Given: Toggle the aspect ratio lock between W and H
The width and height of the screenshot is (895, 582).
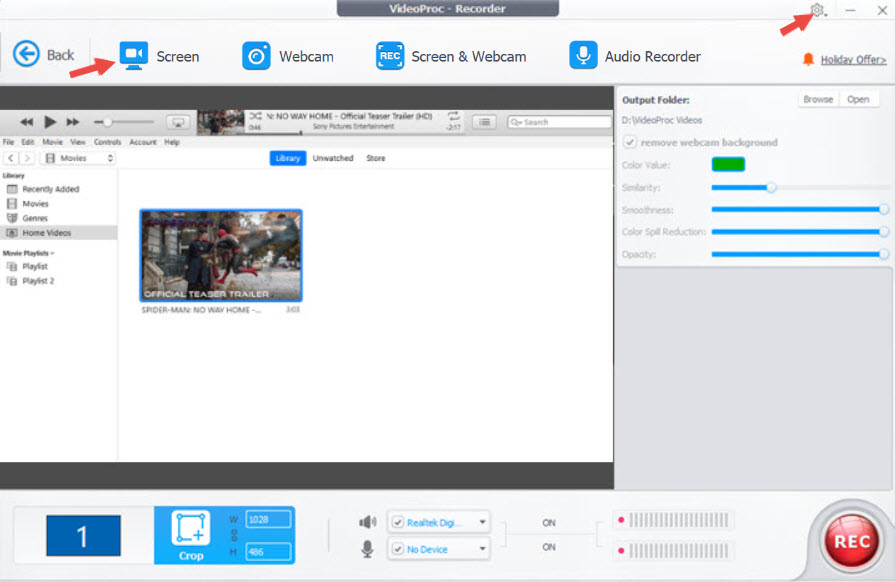Looking at the screenshot, I should 233,535.
